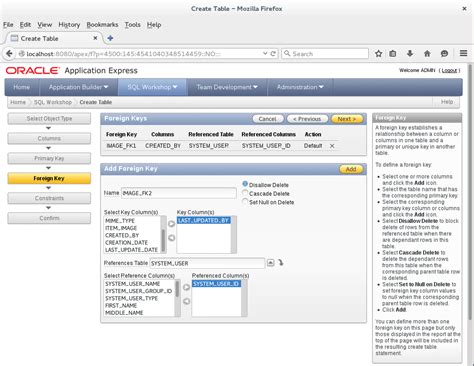Image resolution: width=474 pixels, height=366 pixels.
Task: Open a new browser tab
Action: click(110, 38)
